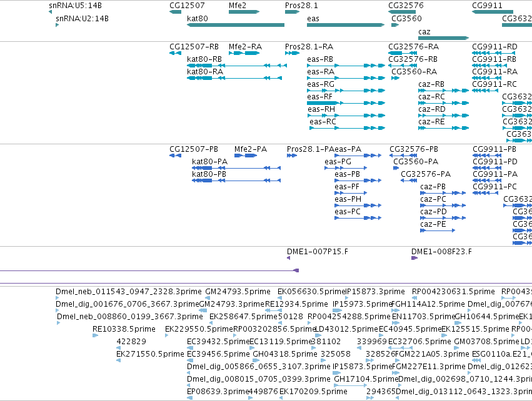Select the Mfe2 gene label
Image resolution: width=532 pixels, height=401 pixels.
tap(238, 6)
